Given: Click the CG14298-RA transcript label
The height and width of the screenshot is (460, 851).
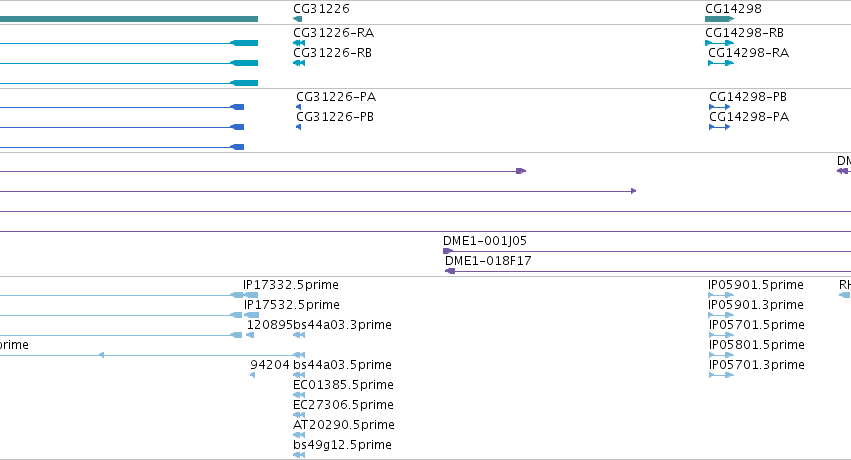Looking at the screenshot, I should (x=748, y=53).
